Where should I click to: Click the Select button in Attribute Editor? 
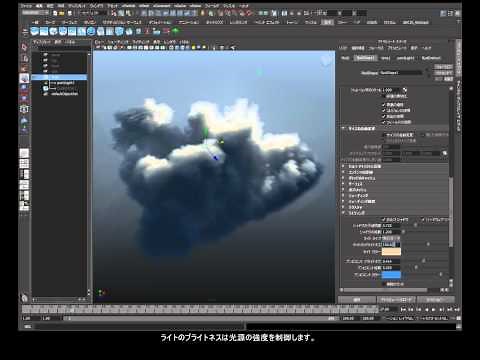pyautogui.click(x=357, y=300)
